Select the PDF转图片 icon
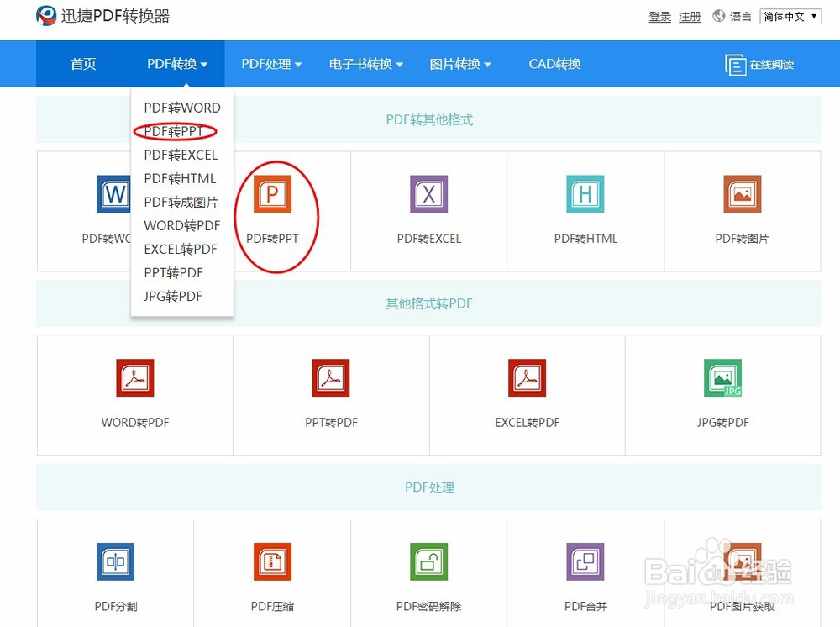Screen dimensions: 840x627 coord(742,194)
